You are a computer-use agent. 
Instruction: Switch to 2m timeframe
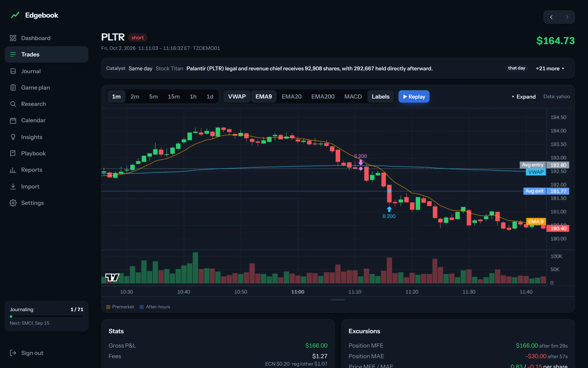pyautogui.click(x=135, y=97)
